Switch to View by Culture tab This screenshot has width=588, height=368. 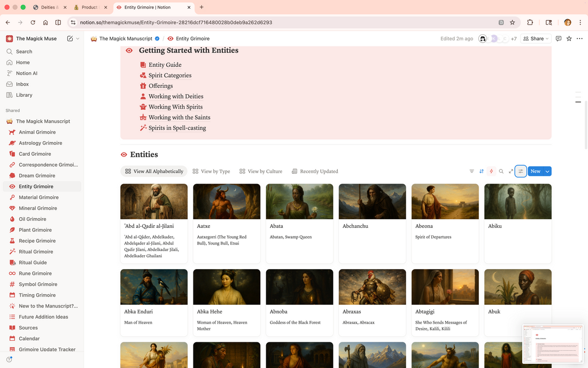click(261, 172)
